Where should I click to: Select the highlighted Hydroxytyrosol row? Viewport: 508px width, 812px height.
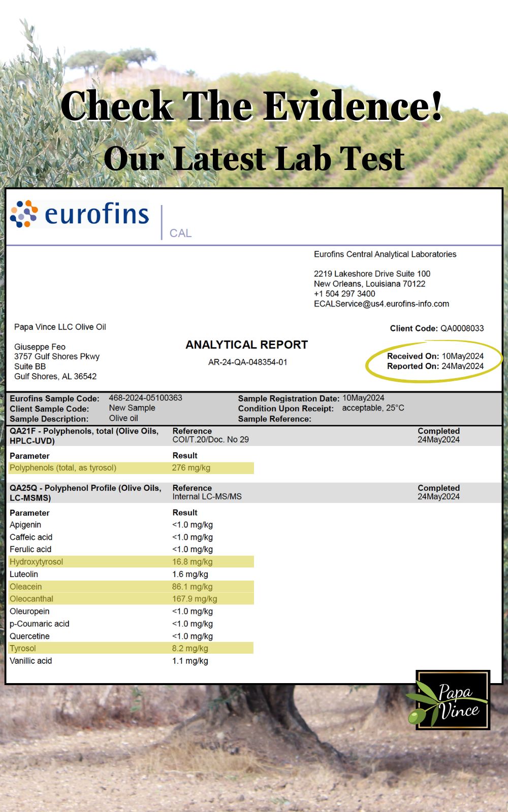pyautogui.click(x=131, y=562)
